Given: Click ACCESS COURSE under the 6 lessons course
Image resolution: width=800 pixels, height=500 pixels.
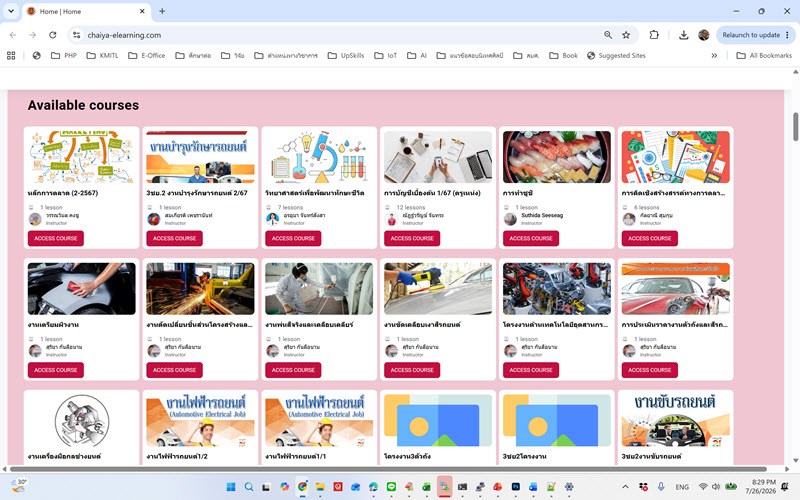Looking at the screenshot, I should click(x=649, y=238).
